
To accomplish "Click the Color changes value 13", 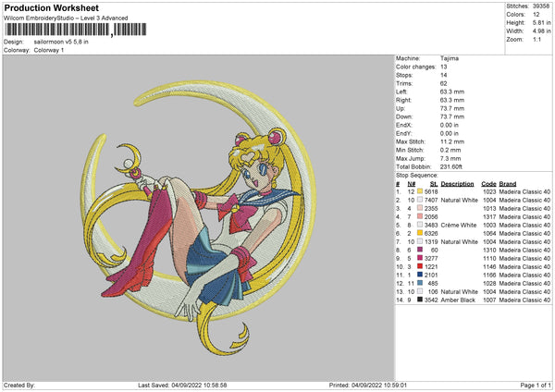I will [443, 67].
